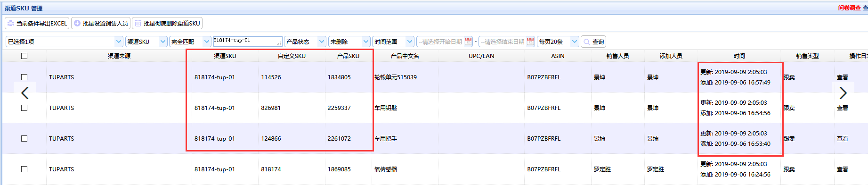Open the 产品状态 dropdown

(305, 42)
